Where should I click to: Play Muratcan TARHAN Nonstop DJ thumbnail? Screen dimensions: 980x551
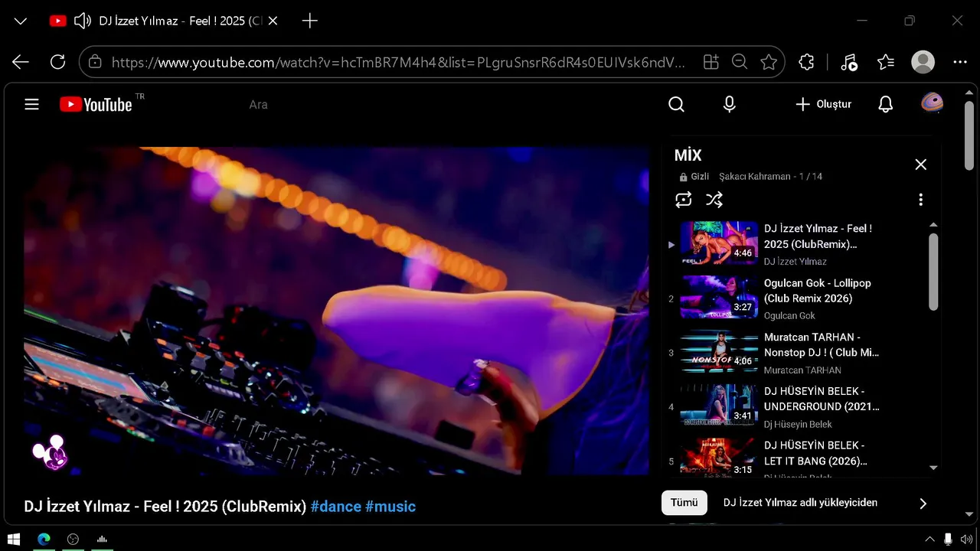(719, 352)
